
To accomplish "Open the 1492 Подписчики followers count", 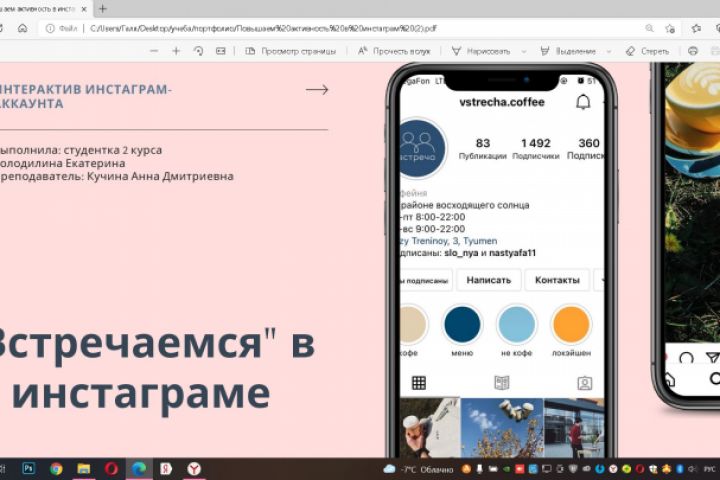I will (x=536, y=149).
